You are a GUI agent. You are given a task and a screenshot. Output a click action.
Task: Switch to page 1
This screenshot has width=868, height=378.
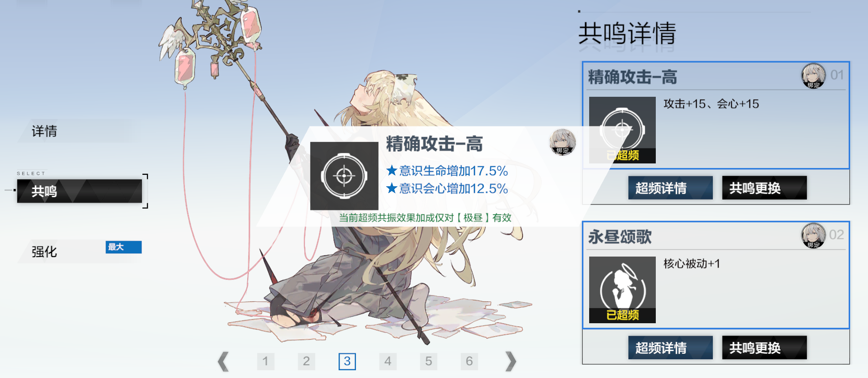pos(266,362)
